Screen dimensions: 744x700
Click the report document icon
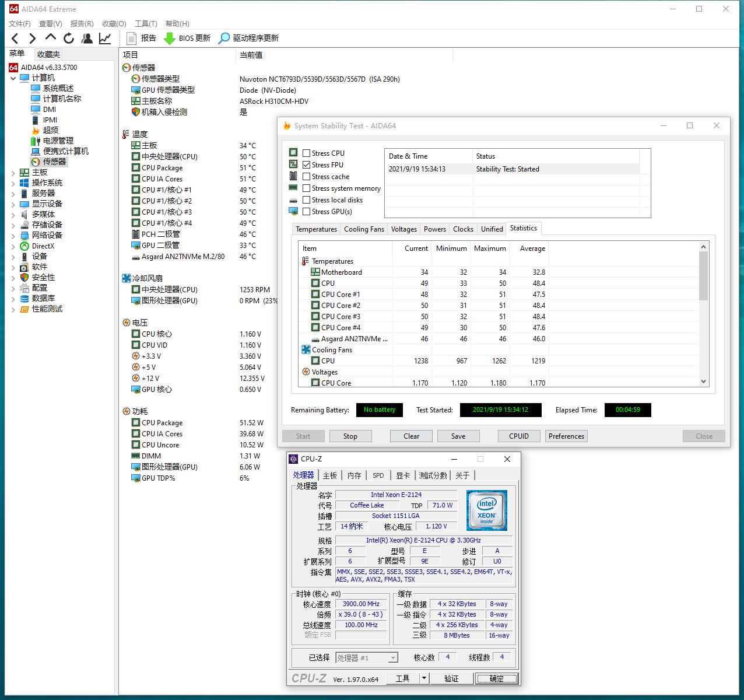tap(132, 38)
